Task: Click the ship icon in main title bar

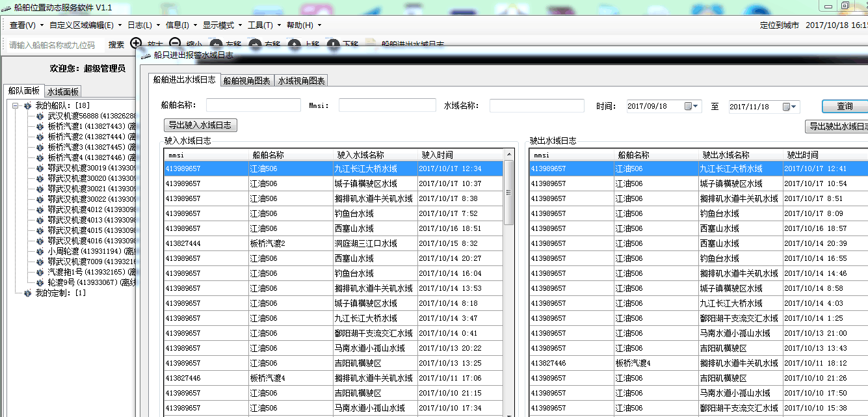Action: pyautogui.click(x=7, y=7)
